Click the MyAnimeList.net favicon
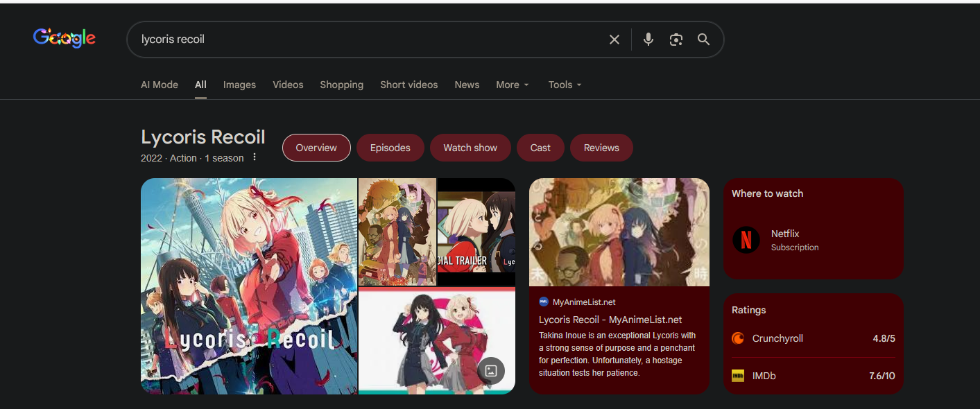 (x=544, y=302)
